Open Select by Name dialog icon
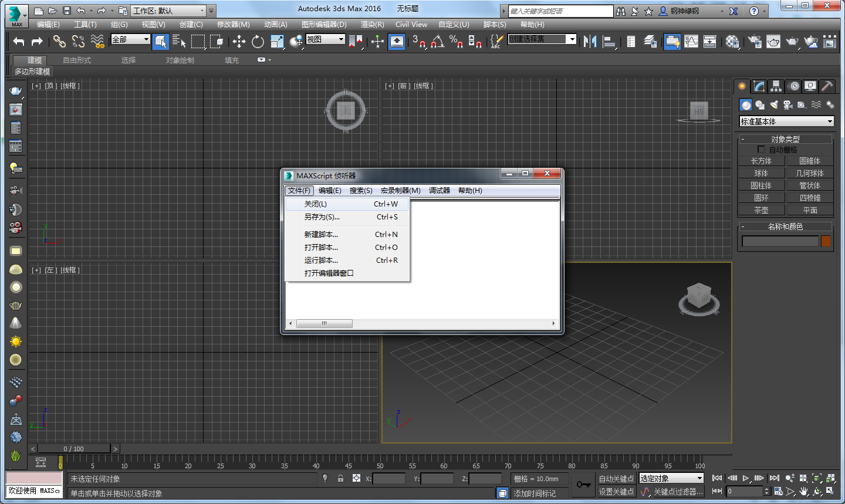The image size is (845, 504). (180, 41)
